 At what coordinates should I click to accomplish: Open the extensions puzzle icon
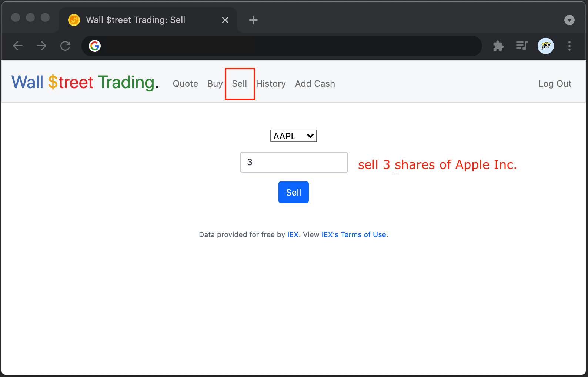click(x=498, y=46)
